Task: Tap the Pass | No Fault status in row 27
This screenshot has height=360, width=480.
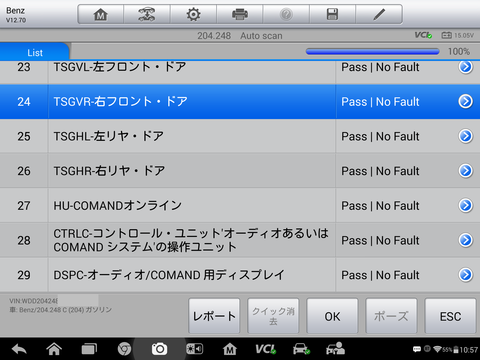Action: (380, 206)
